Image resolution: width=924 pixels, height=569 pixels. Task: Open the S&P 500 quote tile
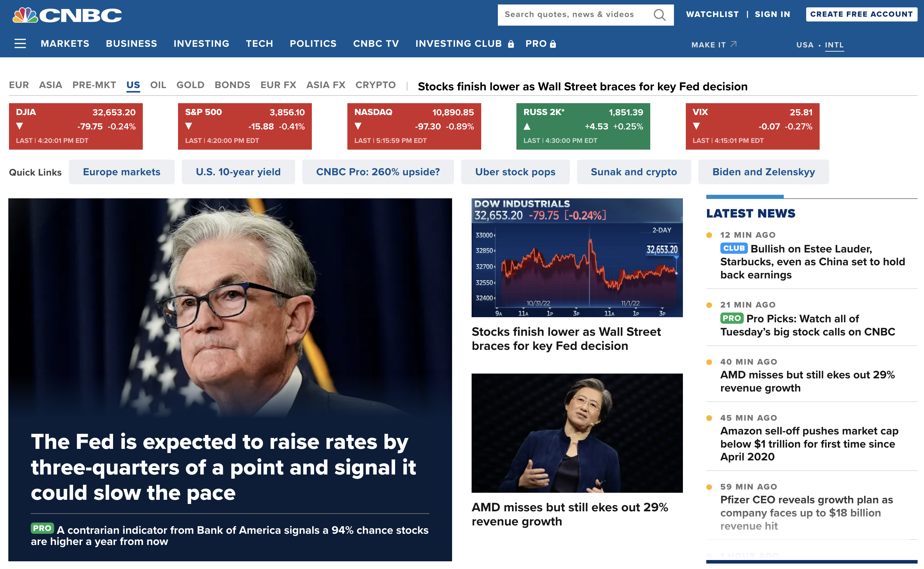coord(245,126)
